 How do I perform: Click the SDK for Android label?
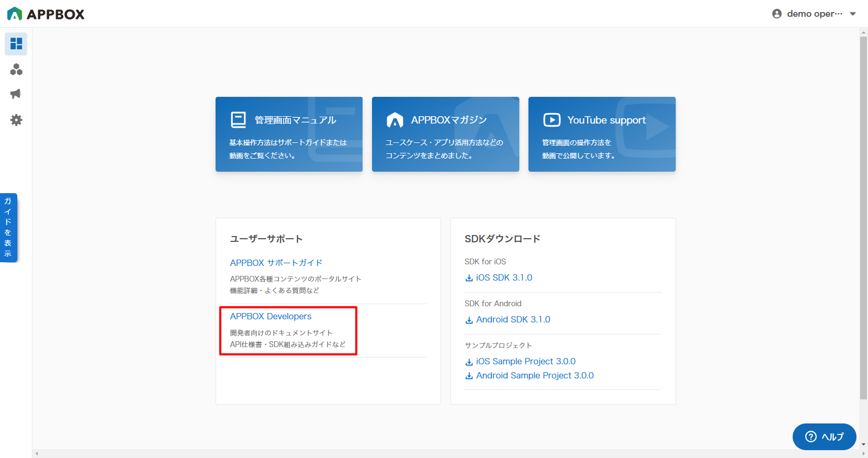pos(493,304)
